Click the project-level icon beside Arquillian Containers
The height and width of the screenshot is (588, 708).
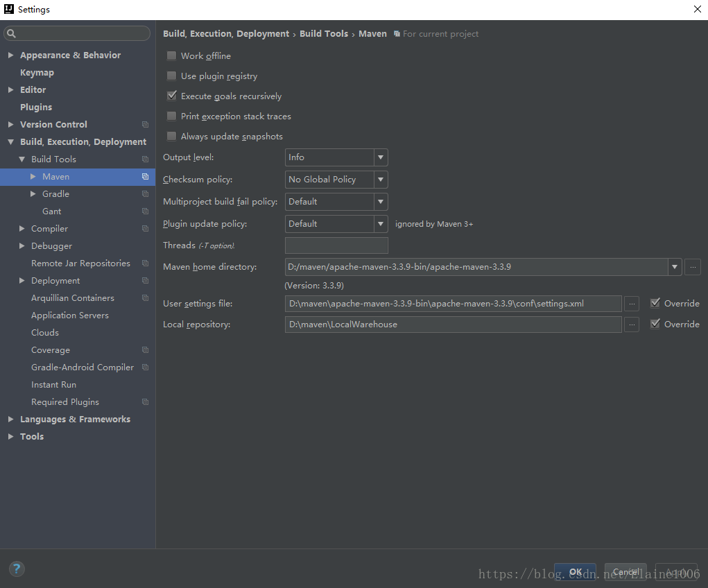coord(145,298)
